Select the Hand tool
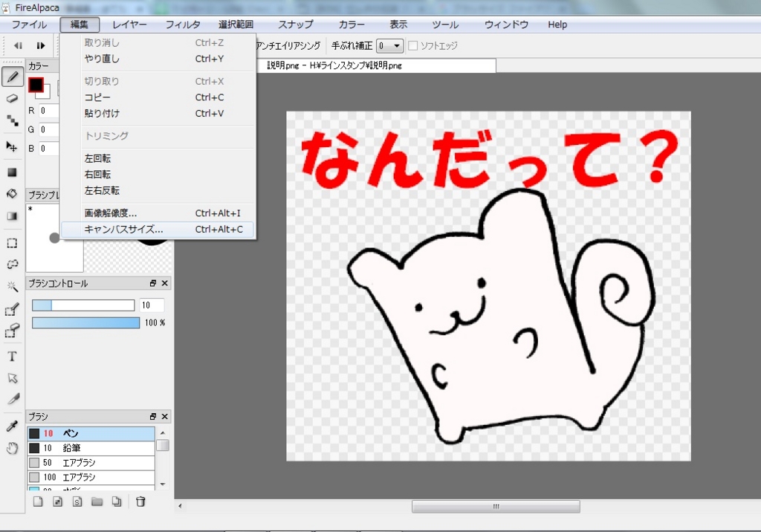This screenshot has width=761, height=532. tap(12, 448)
